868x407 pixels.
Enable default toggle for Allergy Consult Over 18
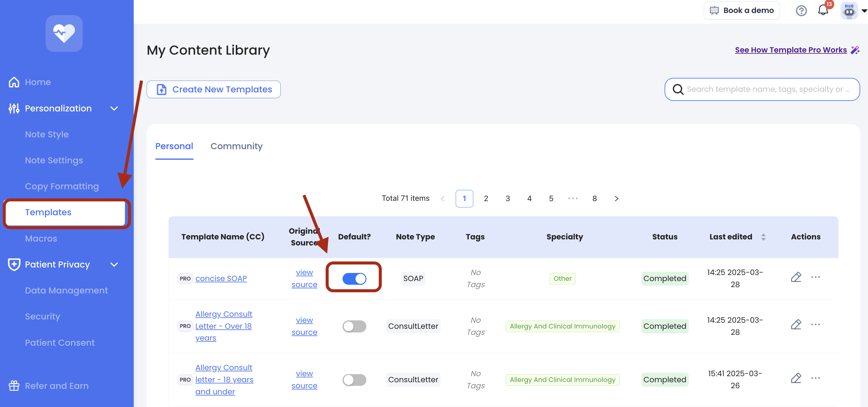[x=354, y=326]
